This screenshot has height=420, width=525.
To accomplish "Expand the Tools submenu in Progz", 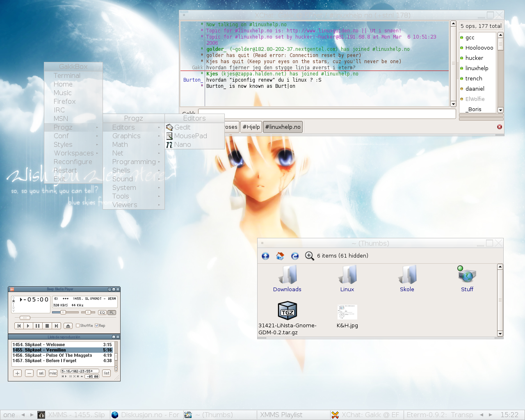I will [134, 196].
